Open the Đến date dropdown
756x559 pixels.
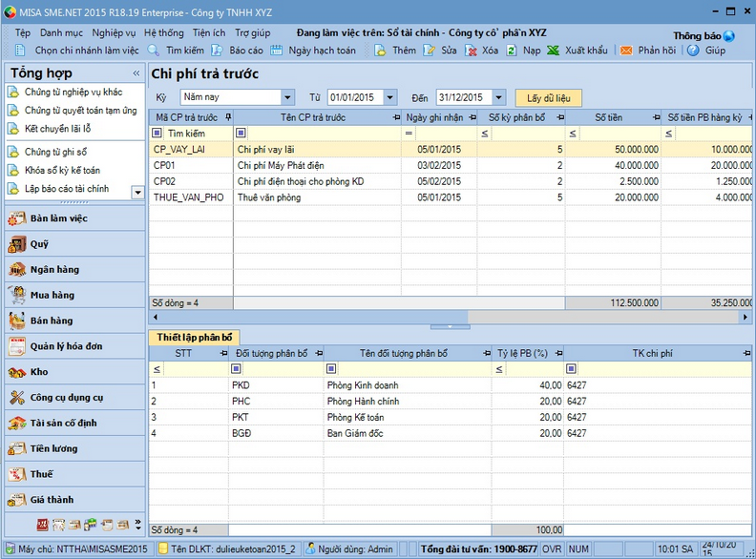498,97
